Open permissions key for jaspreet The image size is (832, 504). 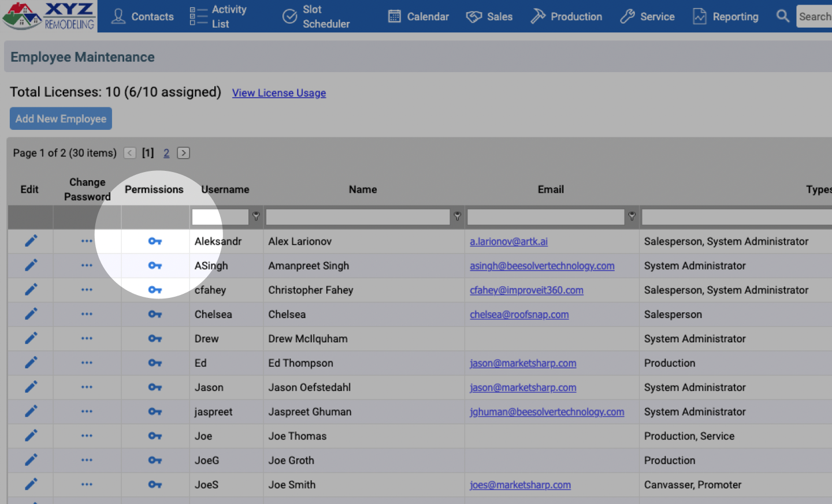pos(155,412)
